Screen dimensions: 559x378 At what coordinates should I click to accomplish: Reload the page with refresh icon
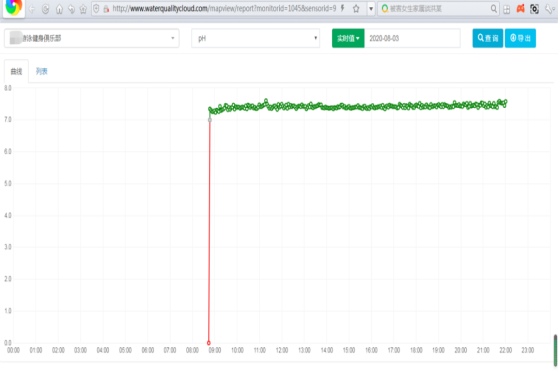[45, 9]
